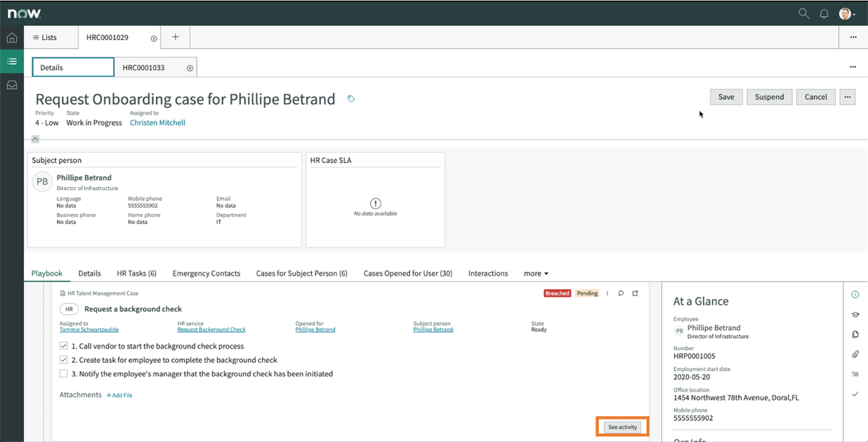
Task: Click the No data available alert icon
Action: (x=376, y=203)
